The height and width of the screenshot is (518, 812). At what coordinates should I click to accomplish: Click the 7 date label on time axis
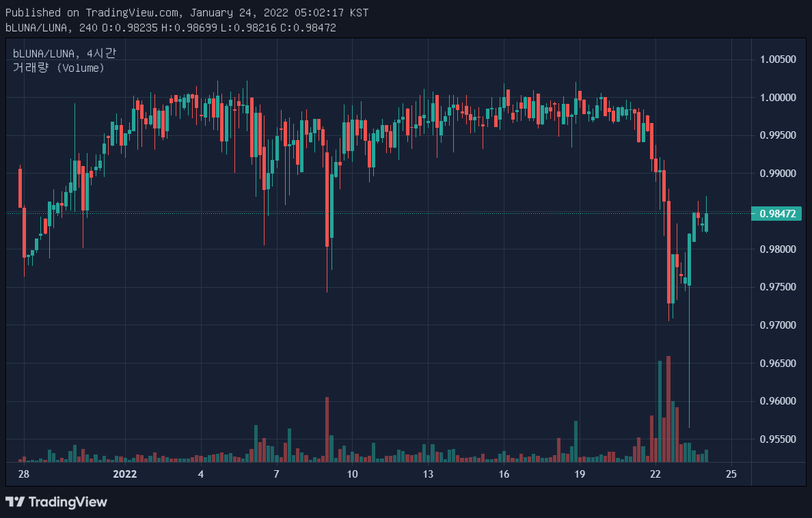pyautogui.click(x=277, y=474)
